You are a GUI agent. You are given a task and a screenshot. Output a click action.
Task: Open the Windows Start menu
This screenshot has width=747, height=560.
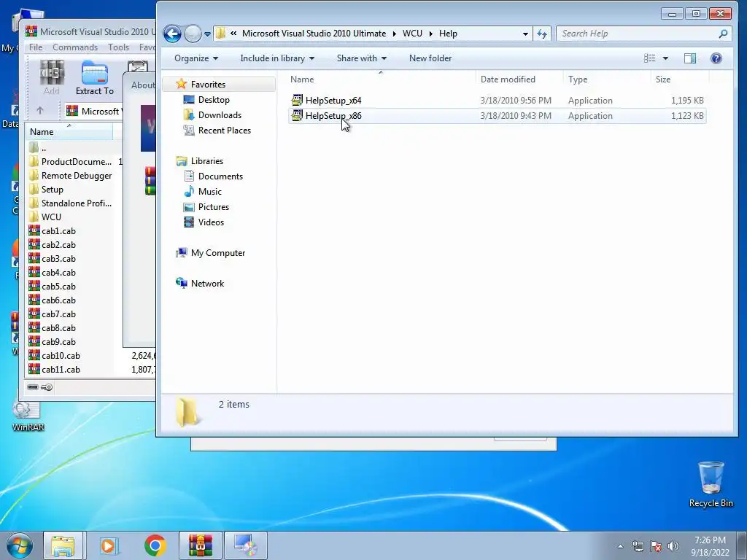point(20,545)
